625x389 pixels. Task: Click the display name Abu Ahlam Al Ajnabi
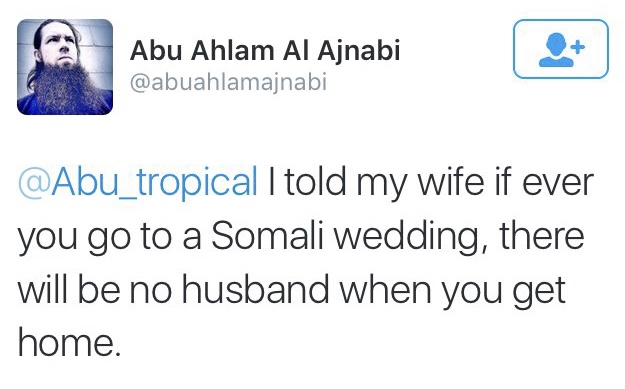point(265,51)
